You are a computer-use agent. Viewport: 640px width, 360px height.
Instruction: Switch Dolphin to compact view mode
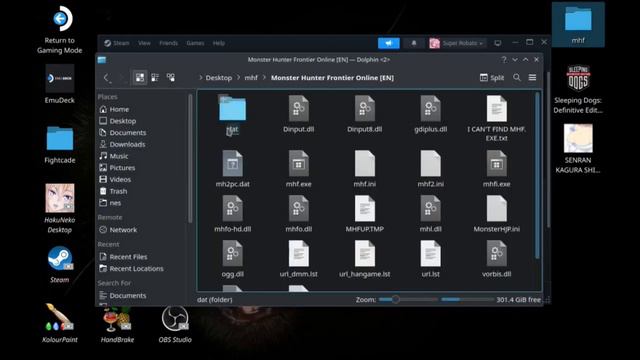155,78
